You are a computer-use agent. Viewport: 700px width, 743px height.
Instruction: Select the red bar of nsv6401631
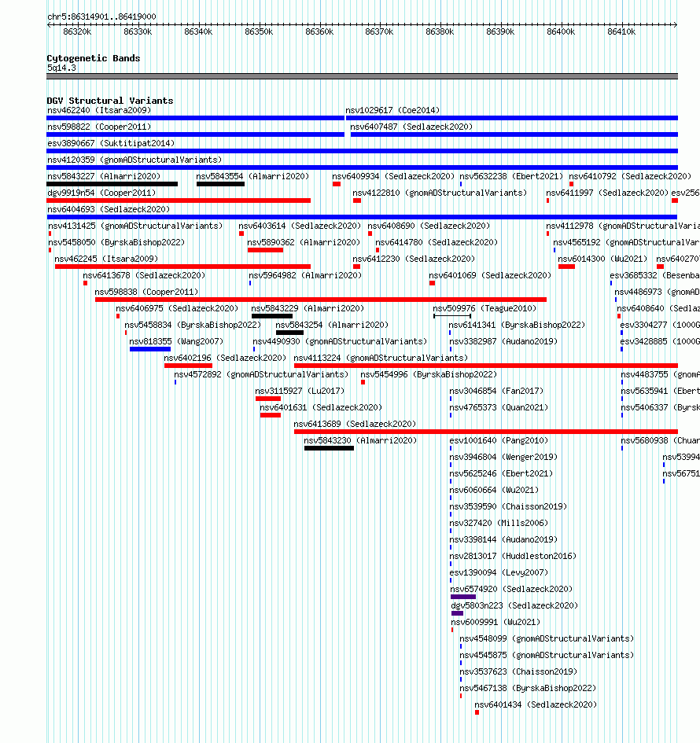point(270,415)
